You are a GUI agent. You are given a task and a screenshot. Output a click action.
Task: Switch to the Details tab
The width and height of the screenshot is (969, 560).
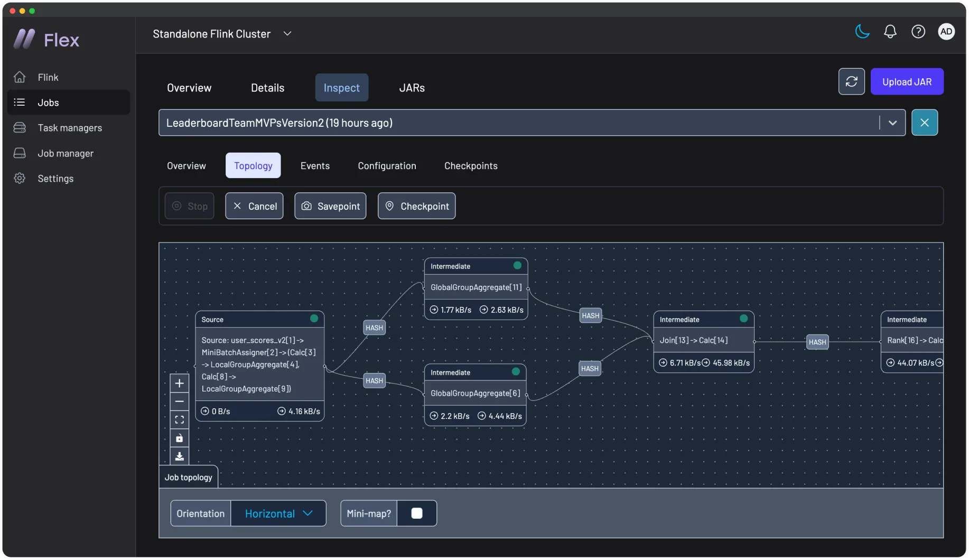267,88
